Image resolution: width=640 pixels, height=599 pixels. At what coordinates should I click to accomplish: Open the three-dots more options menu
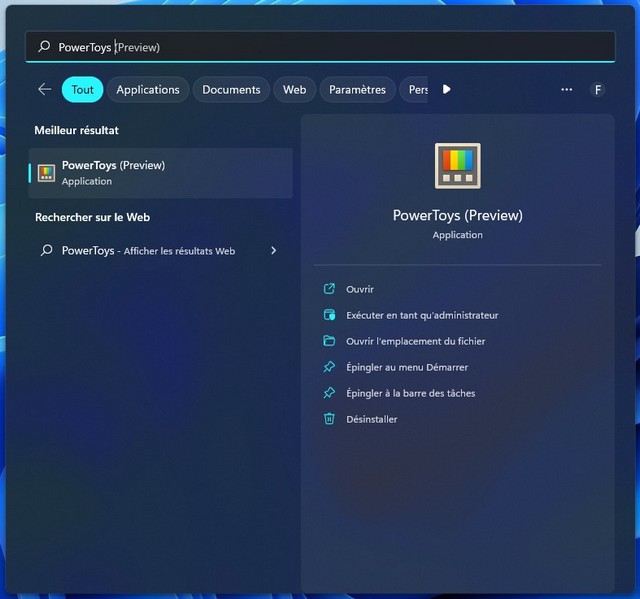[567, 89]
